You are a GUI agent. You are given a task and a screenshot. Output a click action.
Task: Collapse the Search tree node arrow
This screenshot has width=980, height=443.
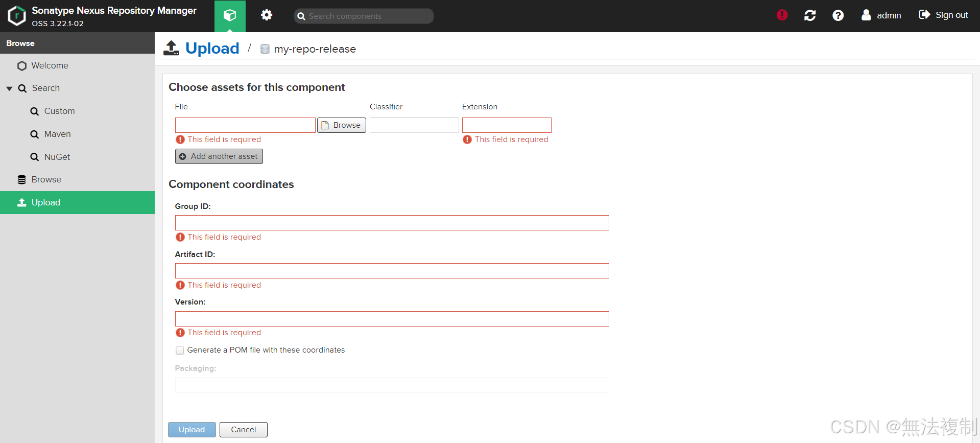pyautogui.click(x=9, y=88)
